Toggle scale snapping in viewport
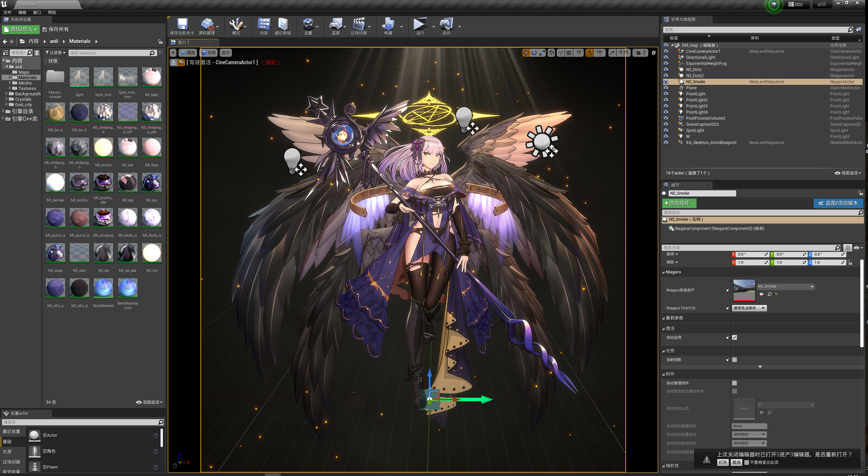 pos(612,53)
